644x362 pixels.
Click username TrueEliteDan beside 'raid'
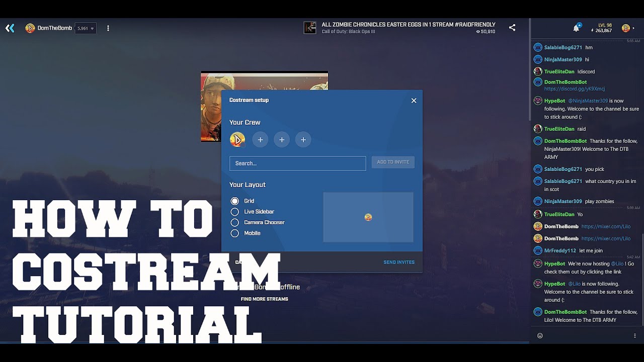[x=559, y=129]
